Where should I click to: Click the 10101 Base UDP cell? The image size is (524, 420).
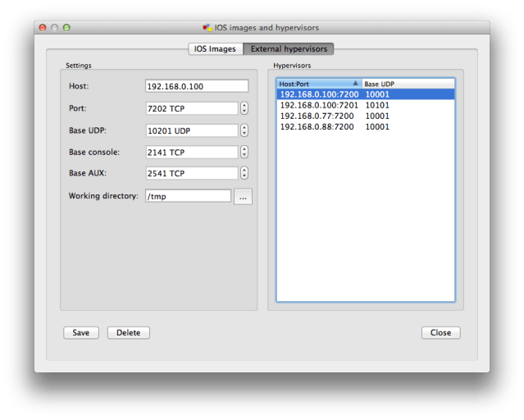click(x=377, y=105)
